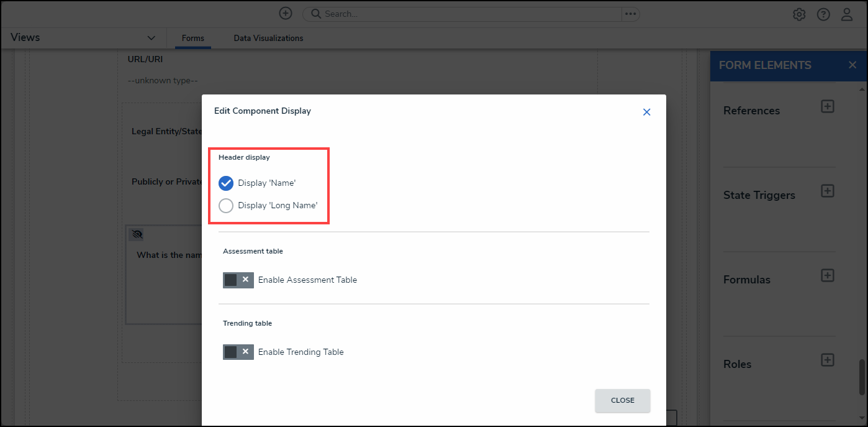Open the help question mark icon
Image resolution: width=868 pixels, height=427 pixels.
[823, 14]
